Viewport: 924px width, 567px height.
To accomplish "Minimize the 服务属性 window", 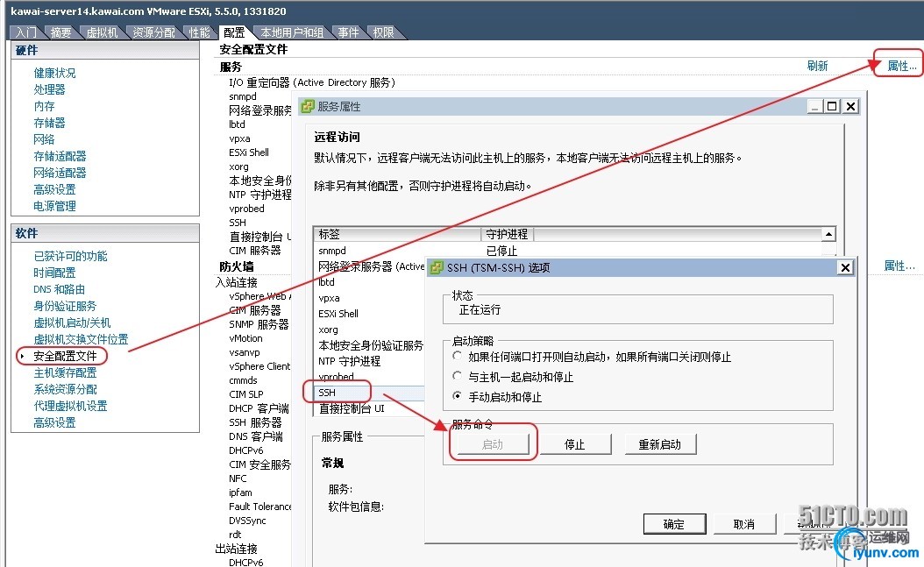I will [x=815, y=106].
